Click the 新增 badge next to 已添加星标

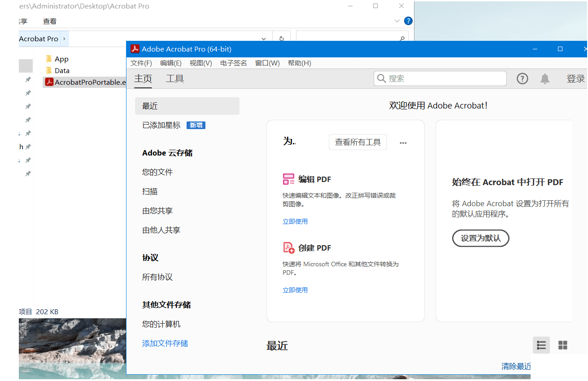pyautogui.click(x=196, y=126)
